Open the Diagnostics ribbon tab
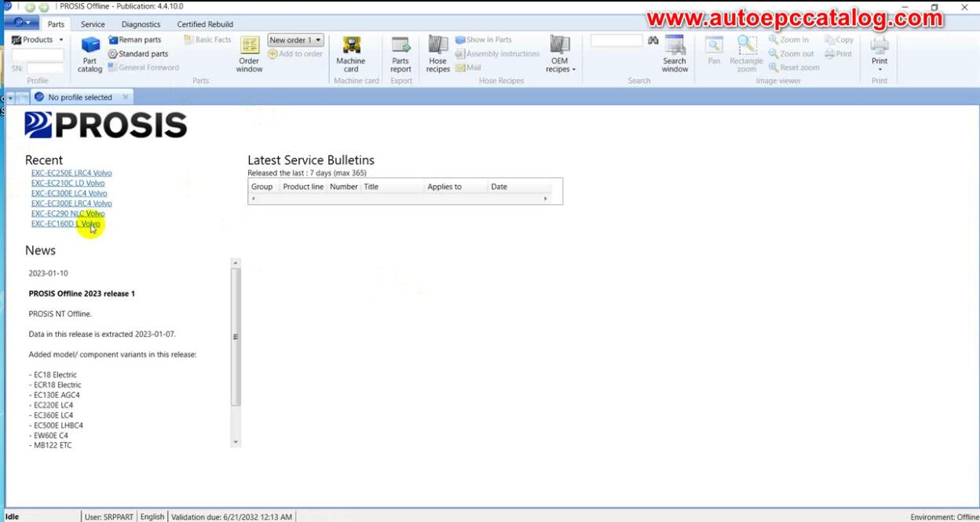The image size is (980, 522). click(x=141, y=24)
